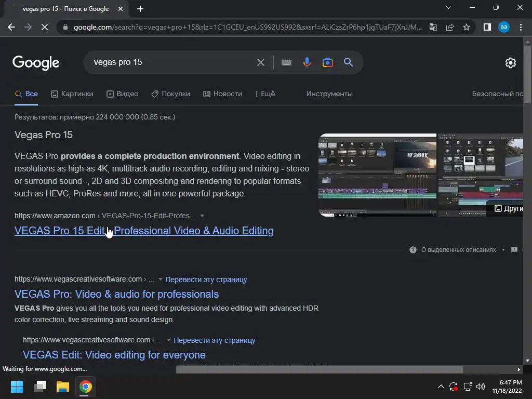Bookmark this page with star icon
532x399 pixels.
pos(467,27)
